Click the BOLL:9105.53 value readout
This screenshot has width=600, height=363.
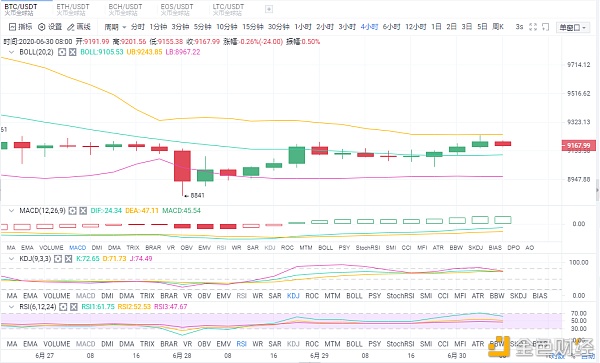point(102,52)
